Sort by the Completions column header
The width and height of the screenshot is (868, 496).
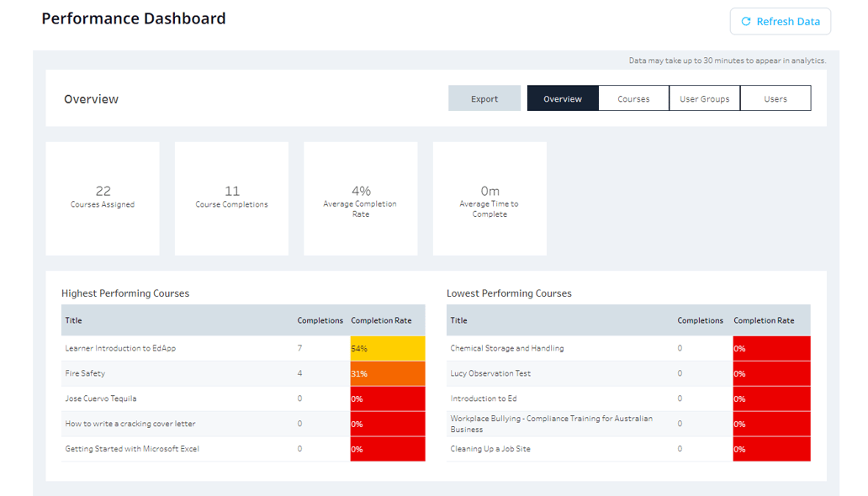(x=320, y=320)
